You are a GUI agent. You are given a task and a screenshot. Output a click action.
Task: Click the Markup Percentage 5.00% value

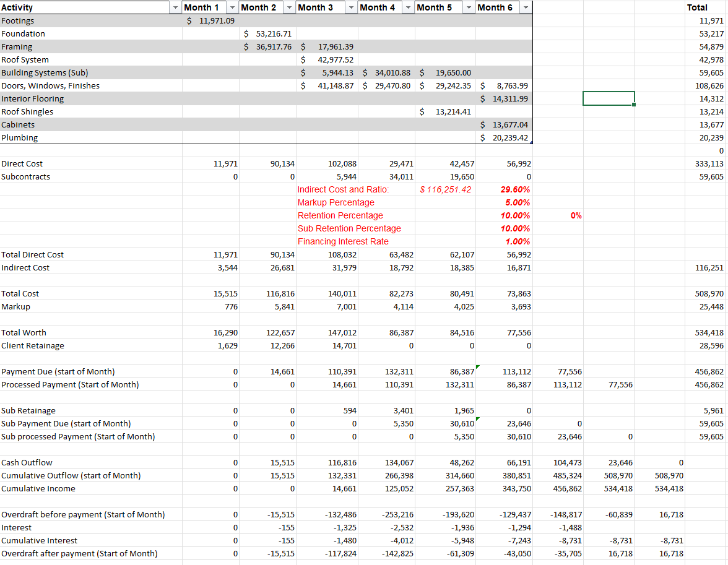[518, 202]
